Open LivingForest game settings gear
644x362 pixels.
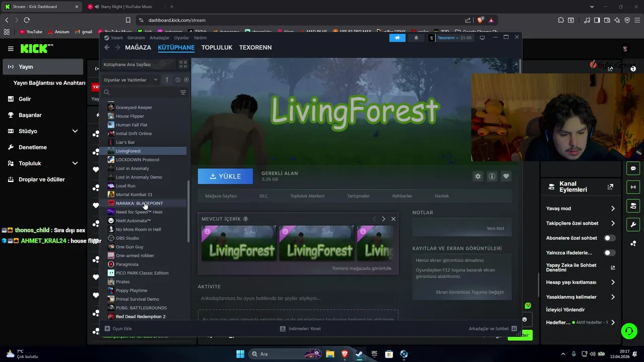(x=478, y=176)
